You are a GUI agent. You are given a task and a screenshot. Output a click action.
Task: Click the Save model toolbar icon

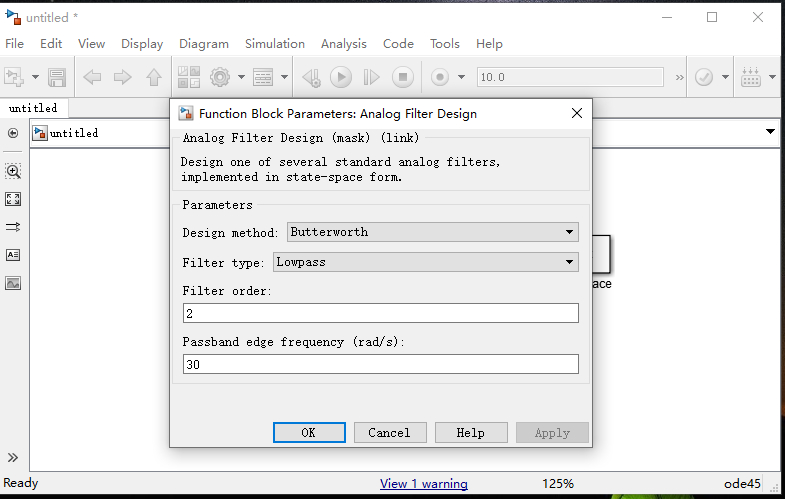click(57, 77)
